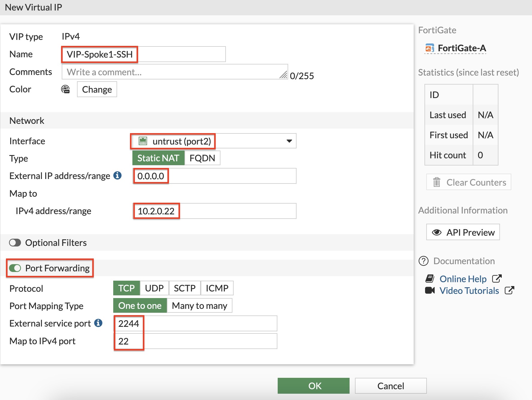
Task: Click the external link icon after Video Tutorials
Action: pos(510,290)
